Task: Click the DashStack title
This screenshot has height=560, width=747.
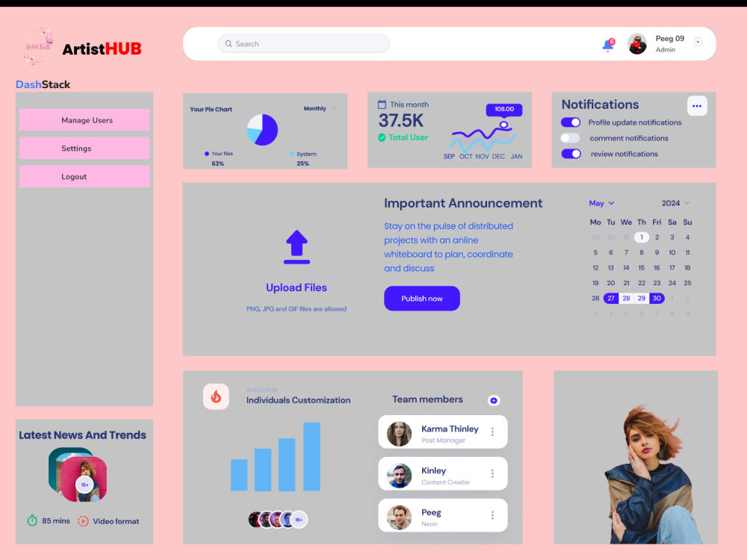Action: point(43,84)
